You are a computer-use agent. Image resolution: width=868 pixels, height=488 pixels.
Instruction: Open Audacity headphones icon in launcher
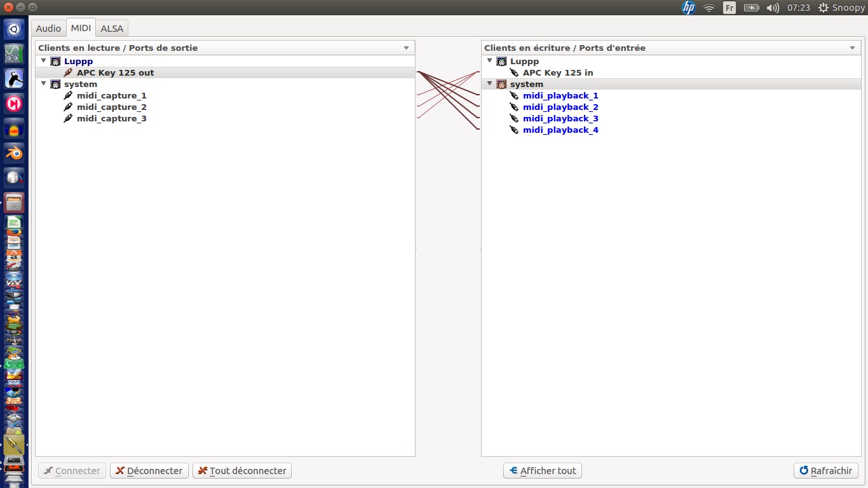(14, 128)
